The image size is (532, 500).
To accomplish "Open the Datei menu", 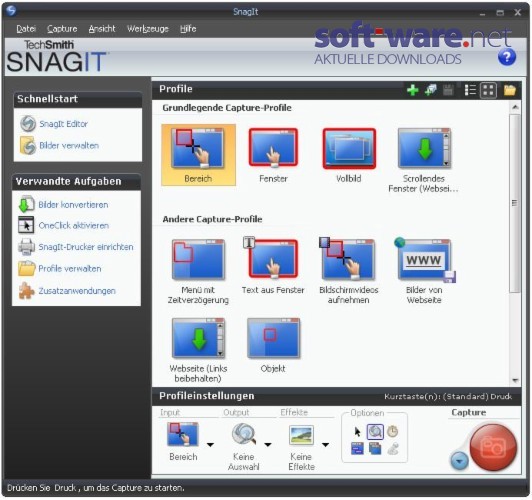I will click(26, 29).
